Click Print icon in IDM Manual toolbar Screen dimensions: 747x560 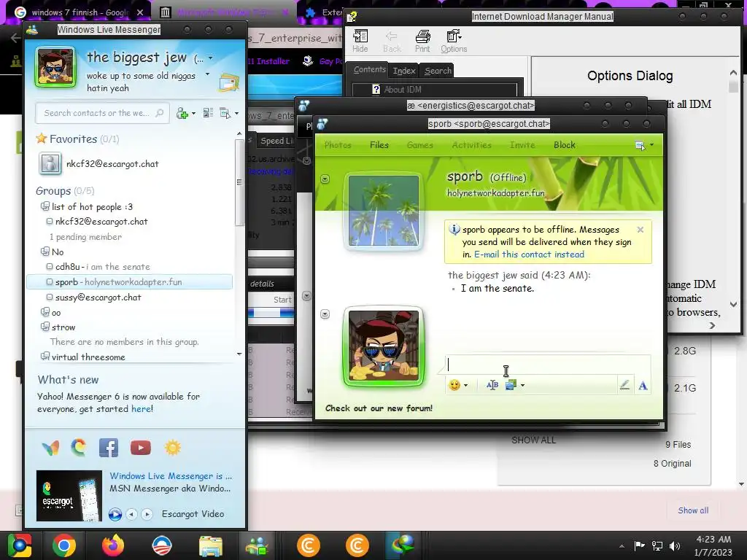(x=422, y=41)
